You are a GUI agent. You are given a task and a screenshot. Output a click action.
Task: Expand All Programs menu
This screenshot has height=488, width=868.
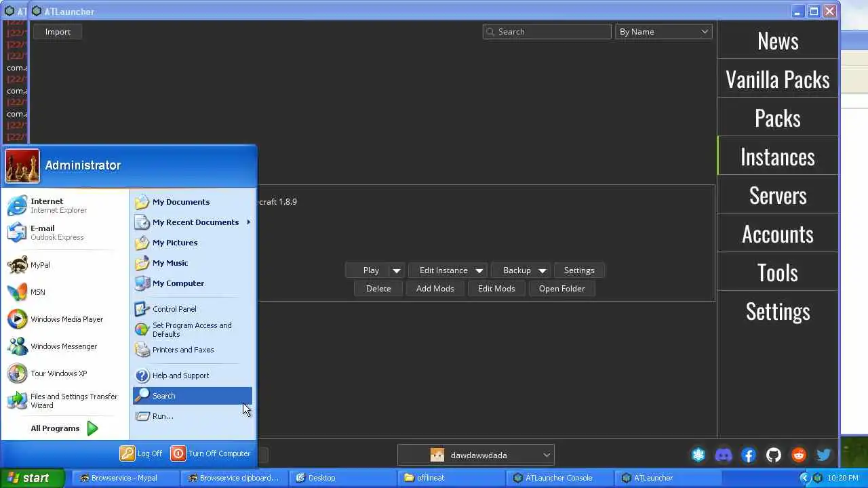click(64, 428)
